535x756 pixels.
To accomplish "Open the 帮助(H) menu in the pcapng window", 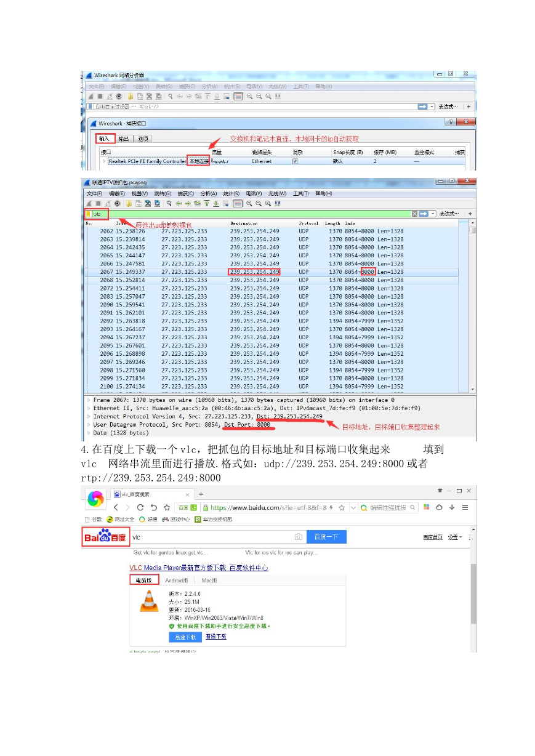I will coord(323,193).
